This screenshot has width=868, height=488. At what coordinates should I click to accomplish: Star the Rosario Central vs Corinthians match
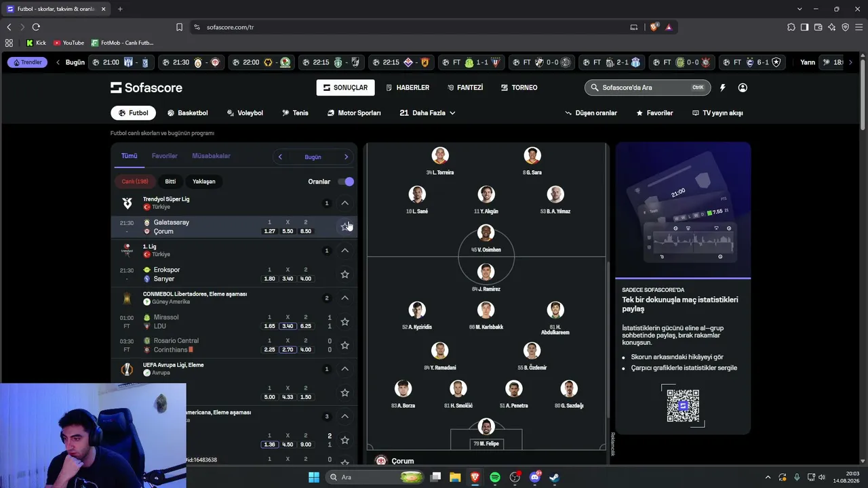(x=344, y=345)
